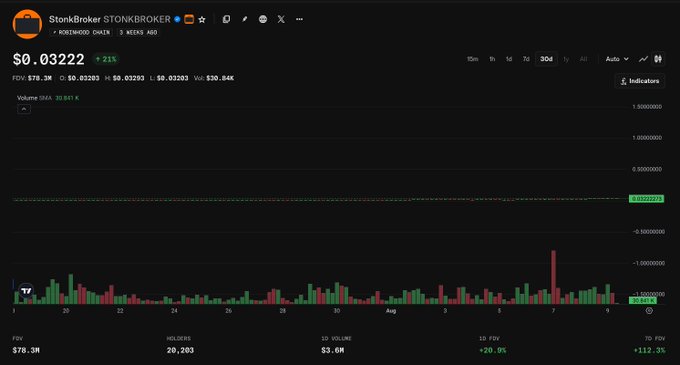Open the round face icon link
This screenshot has width=680, height=365.
tap(263, 19)
